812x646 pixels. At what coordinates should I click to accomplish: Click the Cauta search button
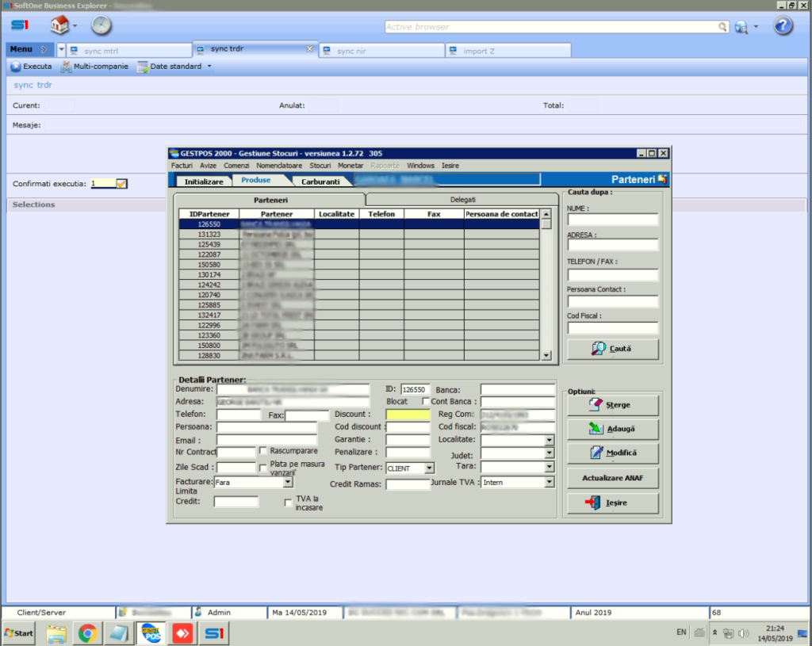613,349
